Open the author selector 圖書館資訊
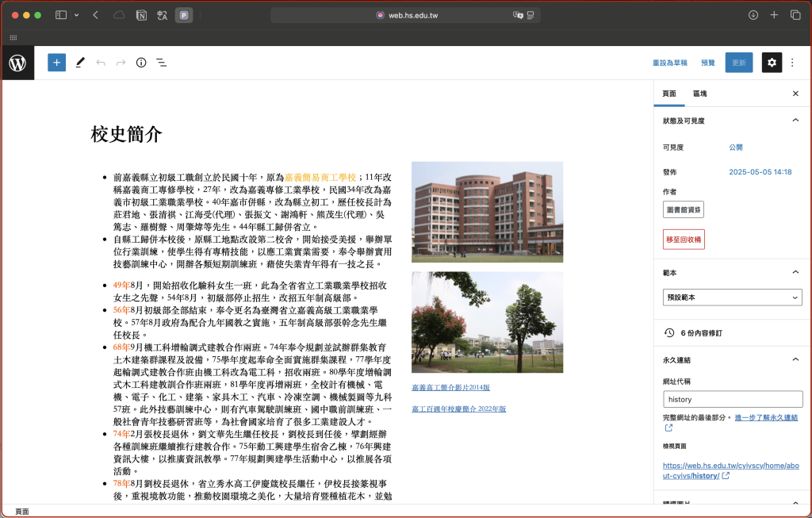The image size is (812, 518). (683, 209)
